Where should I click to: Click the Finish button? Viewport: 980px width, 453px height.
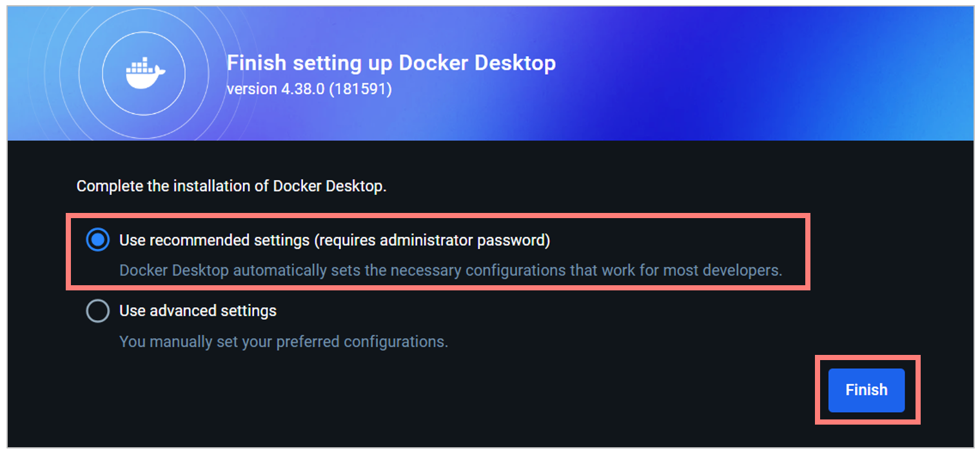[866, 390]
